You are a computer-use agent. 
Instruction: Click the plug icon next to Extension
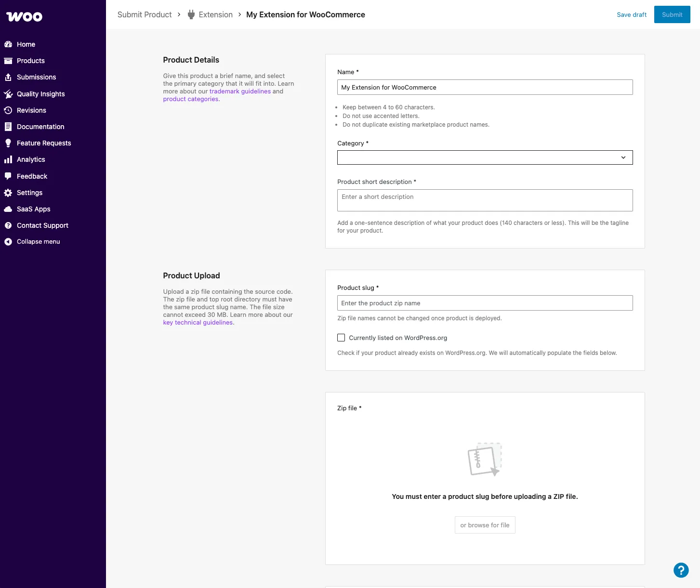(190, 14)
